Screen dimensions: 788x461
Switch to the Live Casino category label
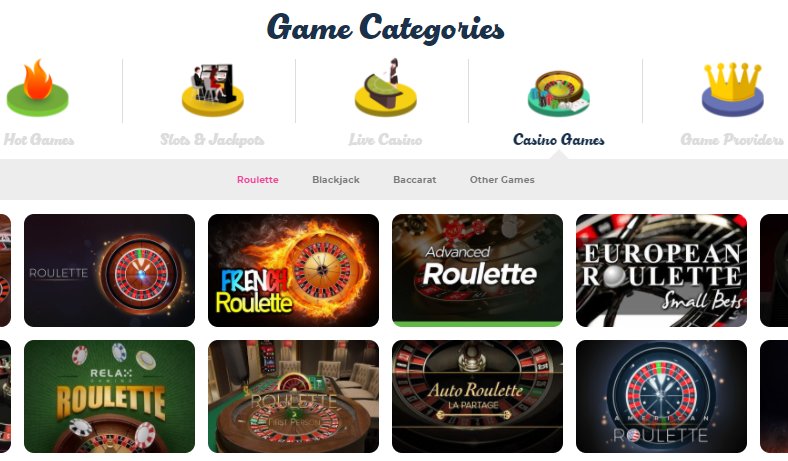point(385,139)
